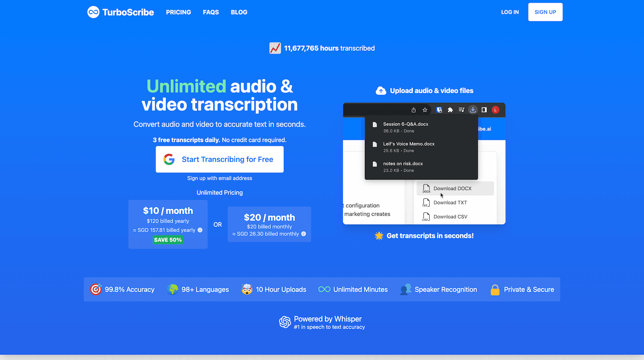Click the padlock icon for Private & Secure
644x360 pixels.
(x=495, y=290)
